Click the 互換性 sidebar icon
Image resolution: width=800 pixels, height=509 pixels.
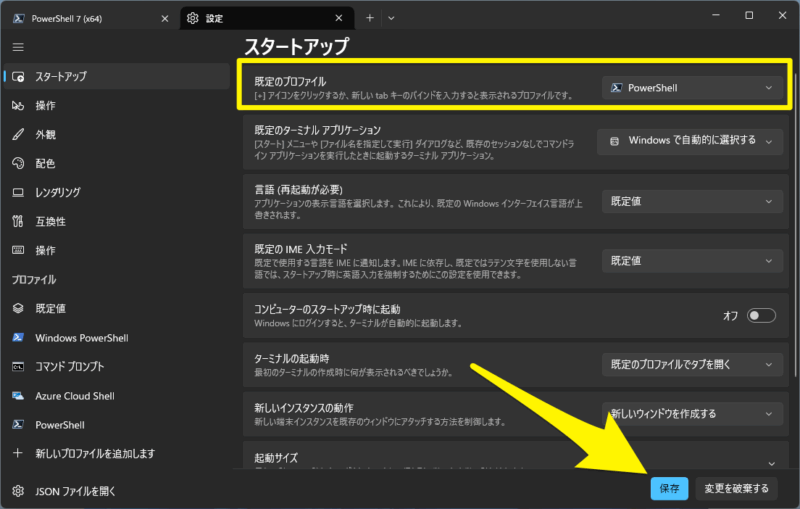[18, 221]
